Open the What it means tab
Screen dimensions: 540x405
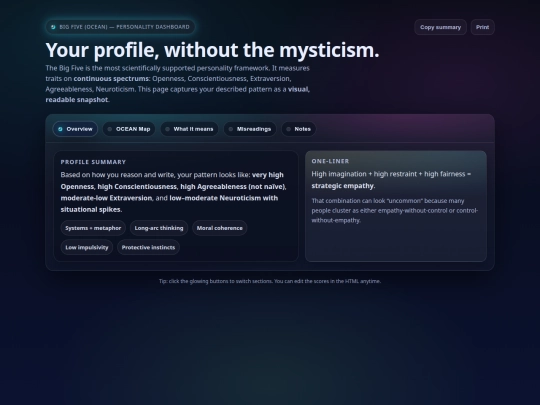pos(189,129)
